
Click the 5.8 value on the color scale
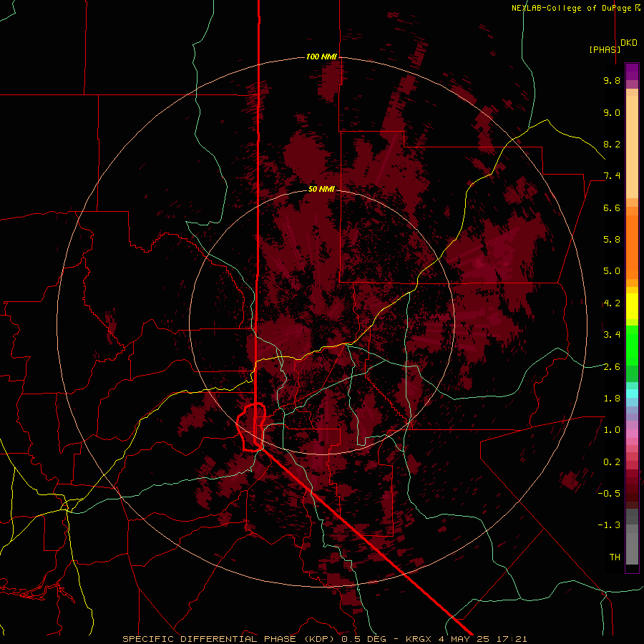click(612, 240)
